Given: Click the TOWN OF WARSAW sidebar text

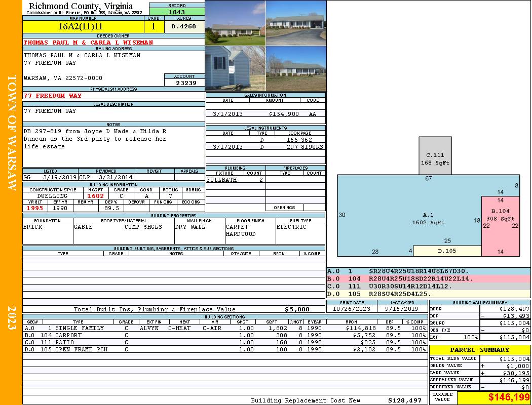Looking at the screenshot, I should (12, 133).
